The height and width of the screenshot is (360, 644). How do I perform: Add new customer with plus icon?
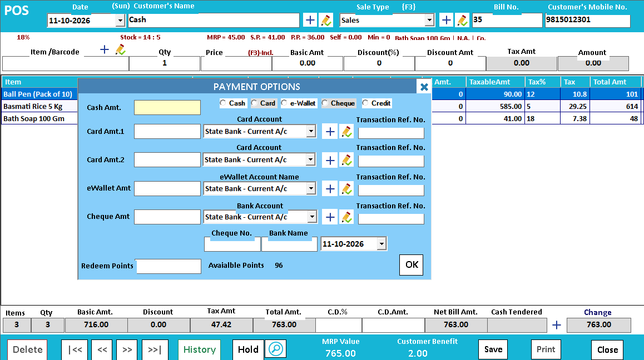point(310,20)
